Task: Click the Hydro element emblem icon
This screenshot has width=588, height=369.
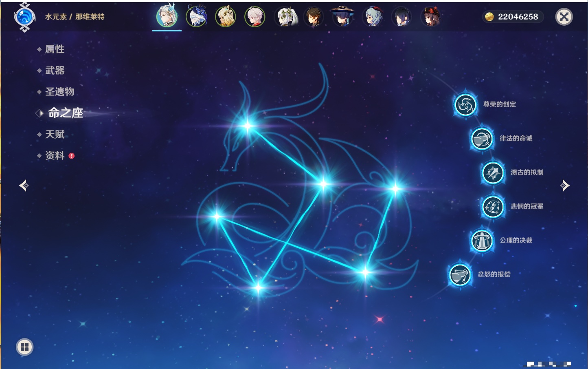Action: click(x=24, y=17)
